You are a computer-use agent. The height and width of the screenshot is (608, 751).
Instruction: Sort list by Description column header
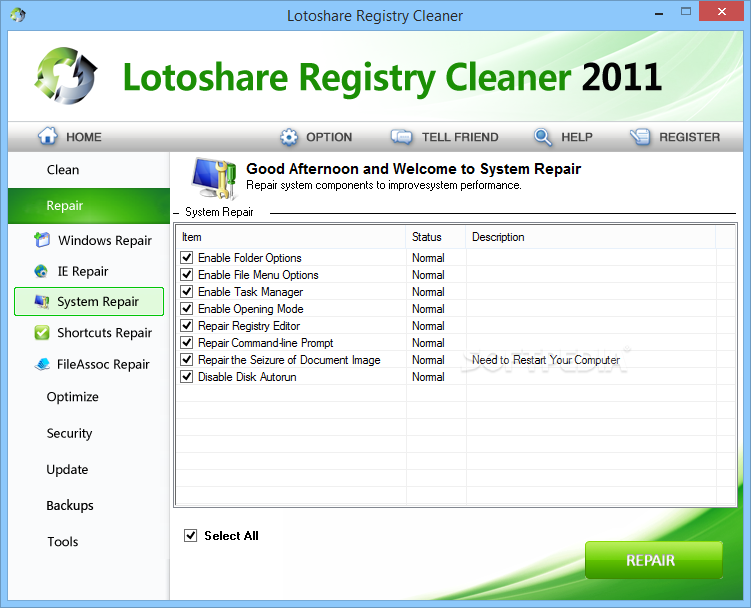591,237
